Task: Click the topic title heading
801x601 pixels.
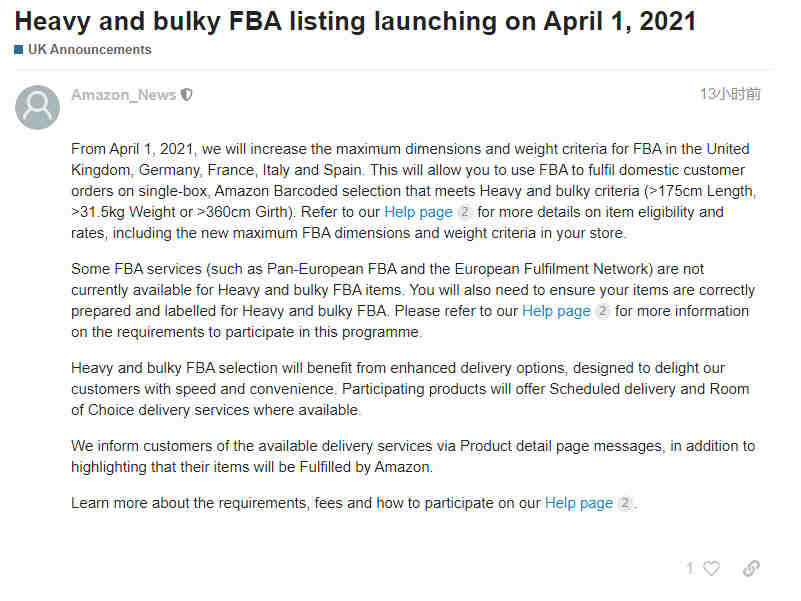Action: click(356, 21)
